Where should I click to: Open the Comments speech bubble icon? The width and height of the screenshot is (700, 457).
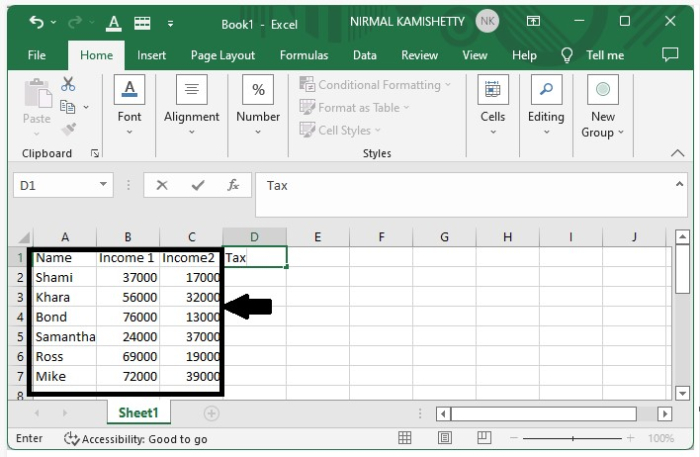(670, 55)
